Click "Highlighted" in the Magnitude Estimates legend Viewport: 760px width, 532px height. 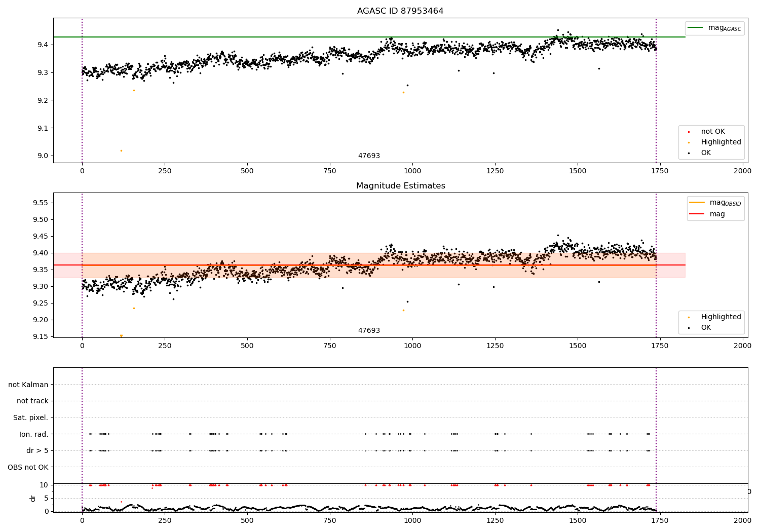click(721, 317)
